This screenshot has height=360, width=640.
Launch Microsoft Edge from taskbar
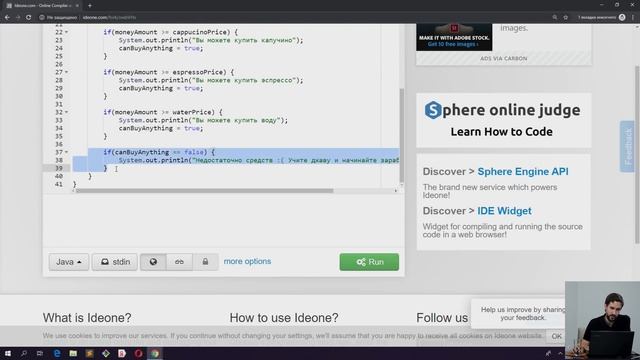pos(57,353)
